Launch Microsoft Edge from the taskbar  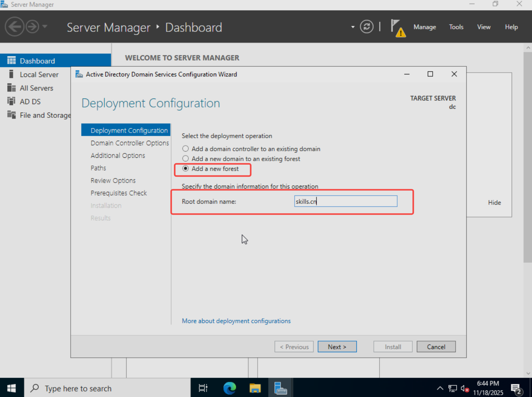(230, 388)
